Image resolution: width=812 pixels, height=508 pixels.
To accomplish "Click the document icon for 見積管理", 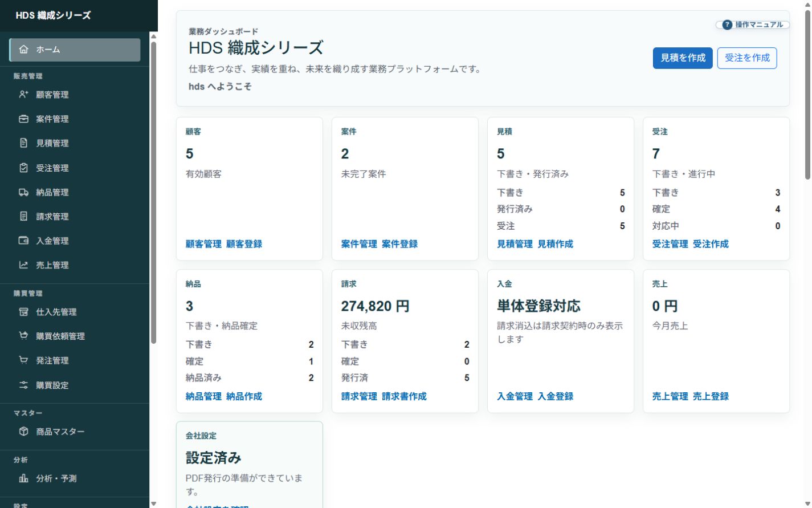I will pyautogui.click(x=23, y=143).
